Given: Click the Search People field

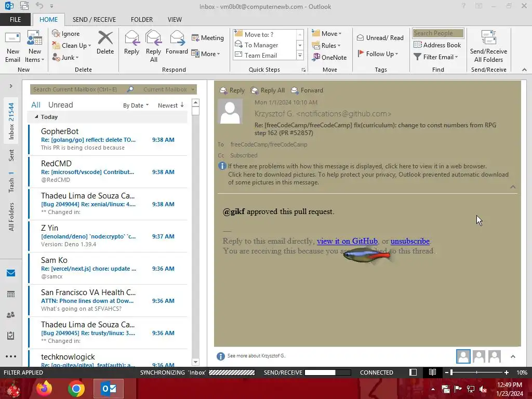Looking at the screenshot, I should point(438,33).
